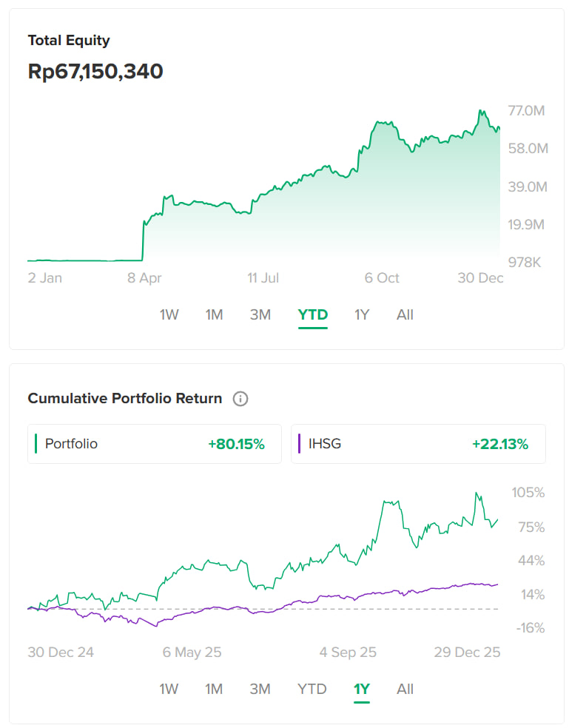The height and width of the screenshot is (728, 569).
Task: Select 1Y tab under Cumulative Return chart
Action: (361, 689)
